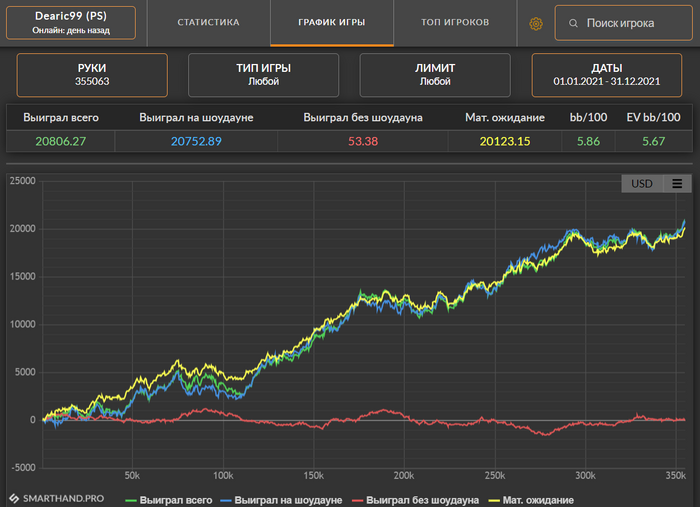This screenshot has width=700, height=507.
Task: Expand the Лимит filter selector
Action: (435, 75)
